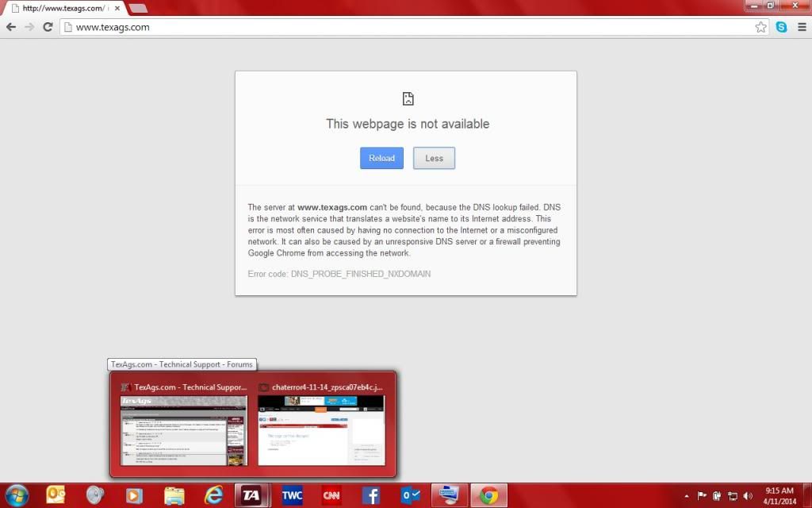Open the Chrome hamburger menu
This screenshot has width=812, height=508.
point(800,27)
